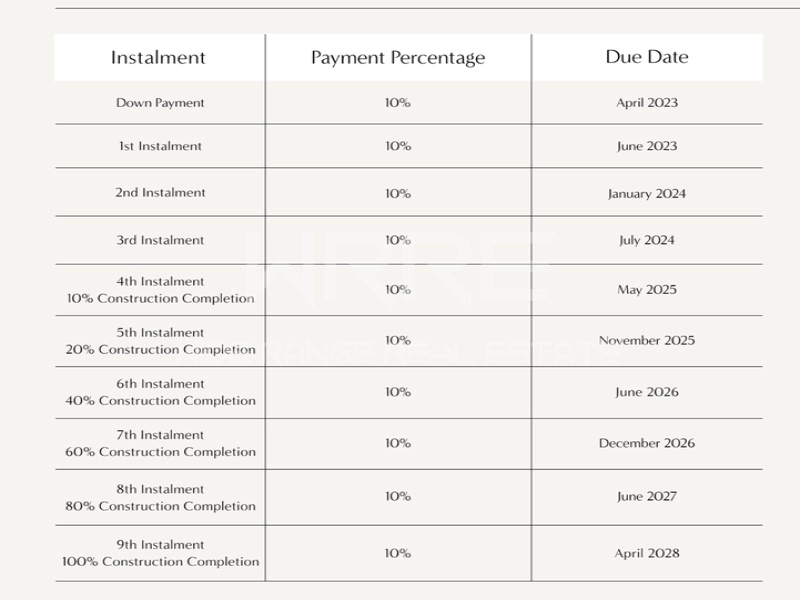Click the Down Payment 10% percentage
800x600 pixels.
pyautogui.click(x=398, y=103)
